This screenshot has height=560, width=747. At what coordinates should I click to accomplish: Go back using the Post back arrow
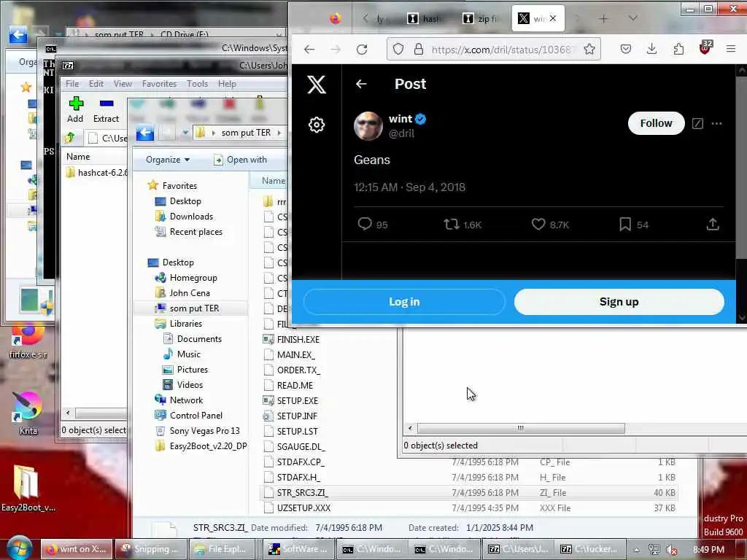[x=361, y=84]
